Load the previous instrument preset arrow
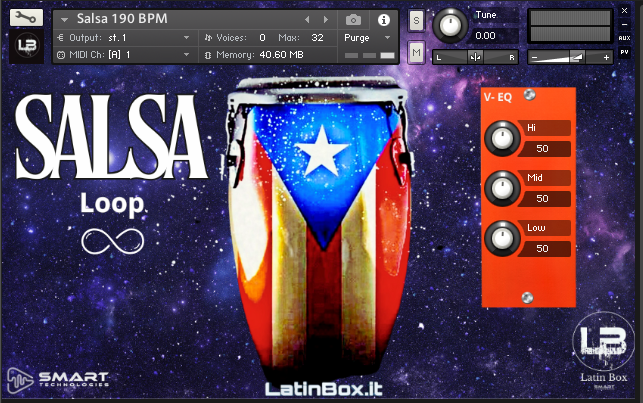The height and width of the screenshot is (403, 643). (x=307, y=20)
